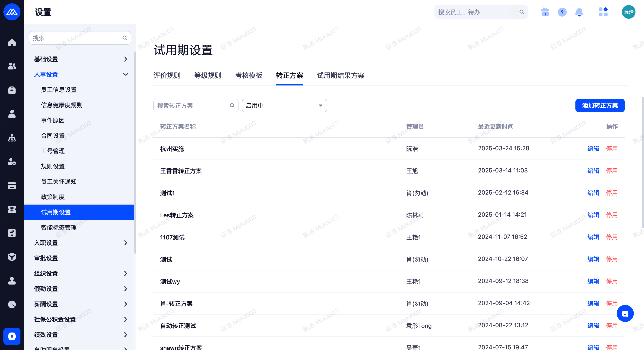Click 停用 for 王香香转正方案 row
This screenshot has height=350, width=644.
point(612,171)
